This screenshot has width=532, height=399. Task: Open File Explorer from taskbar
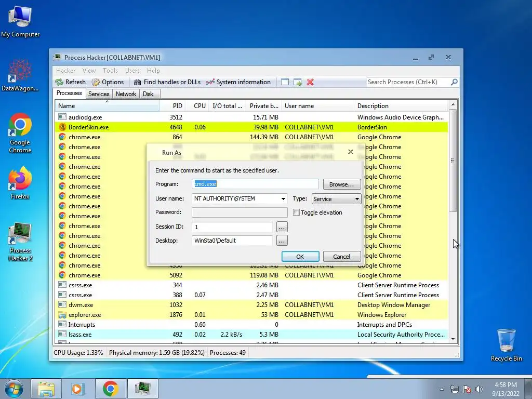pos(46,389)
